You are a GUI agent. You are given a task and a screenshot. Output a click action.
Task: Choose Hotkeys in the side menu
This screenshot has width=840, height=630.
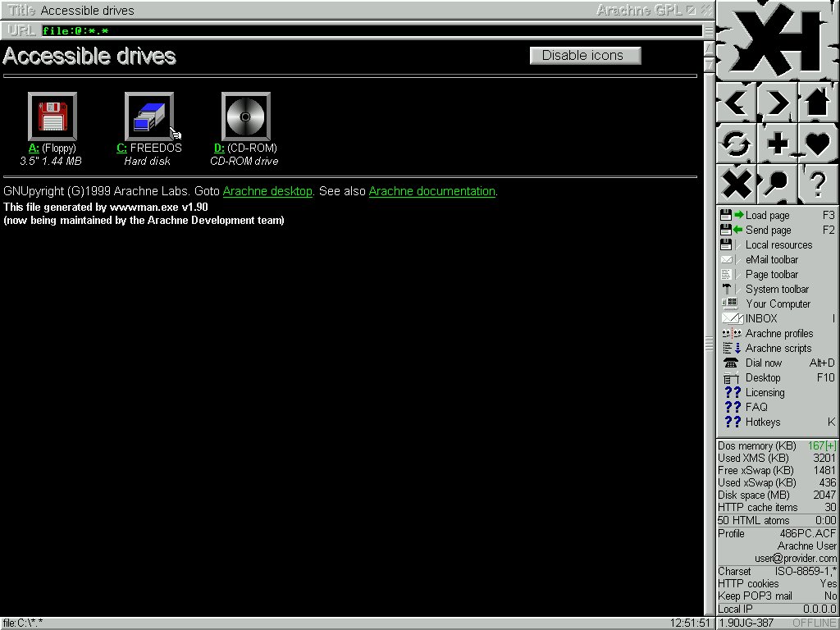click(763, 422)
